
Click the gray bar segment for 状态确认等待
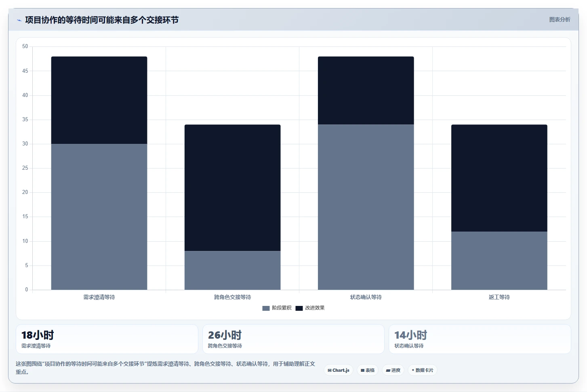[x=366, y=207]
